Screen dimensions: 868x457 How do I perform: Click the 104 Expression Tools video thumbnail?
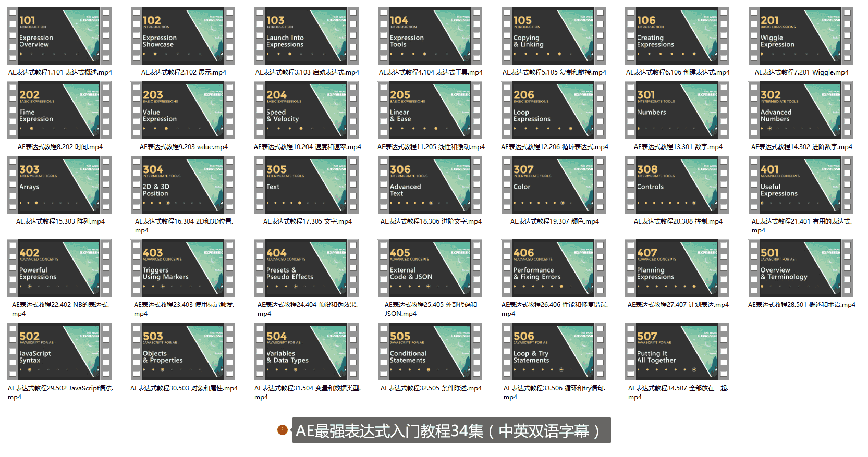(430, 36)
